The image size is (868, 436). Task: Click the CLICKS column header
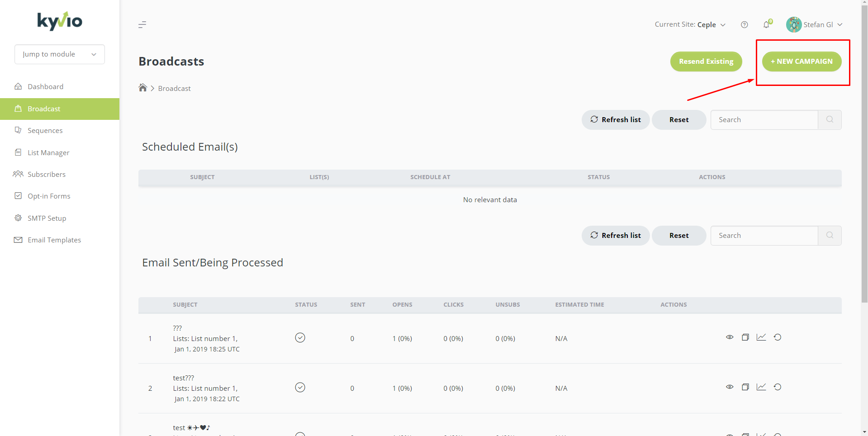pyautogui.click(x=453, y=305)
